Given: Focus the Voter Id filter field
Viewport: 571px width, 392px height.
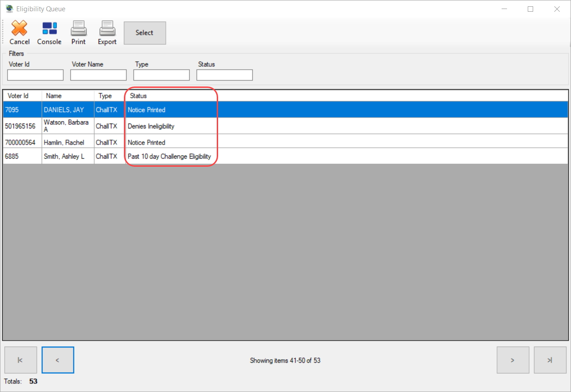Looking at the screenshot, I should click(36, 75).
